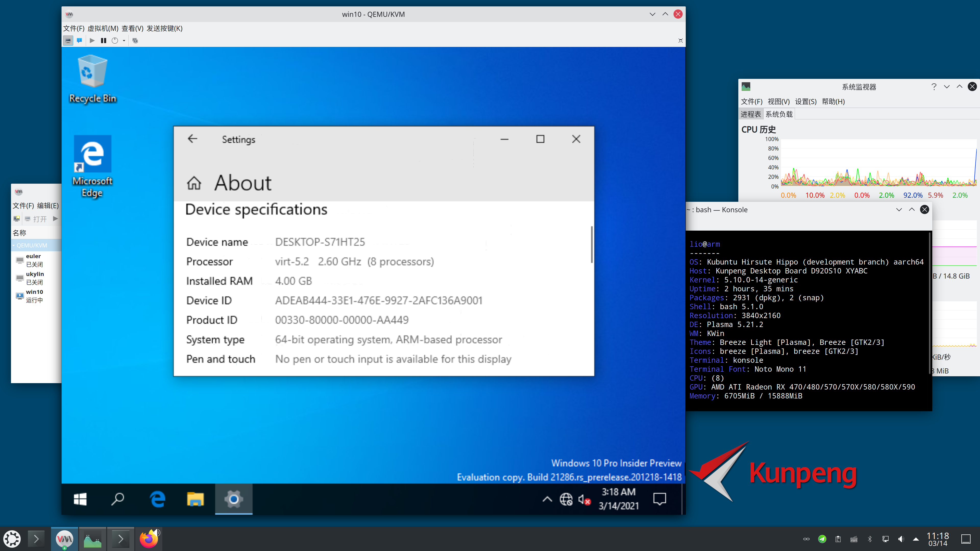The image size is (980, 551).
Task: Click the 名称 column header
Action: [19, 233]
